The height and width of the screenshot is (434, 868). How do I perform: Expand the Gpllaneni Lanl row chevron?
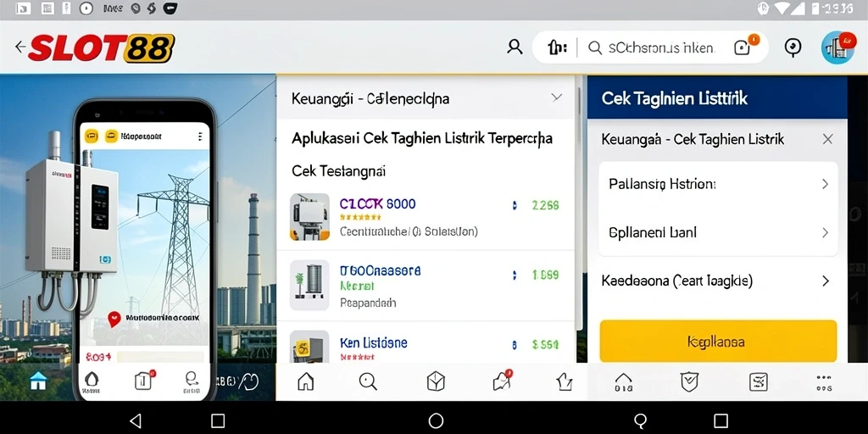click(x=825, y=232)
